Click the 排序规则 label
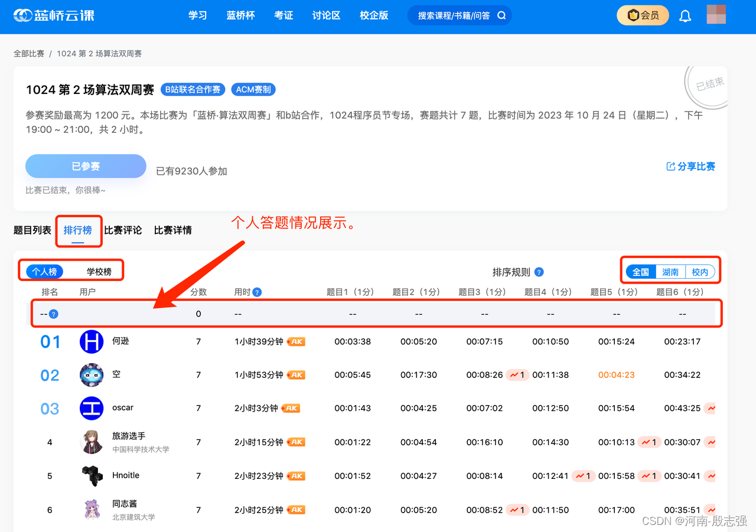The height and width of the screenshot is (532, 756). click(x=511, y=272)
